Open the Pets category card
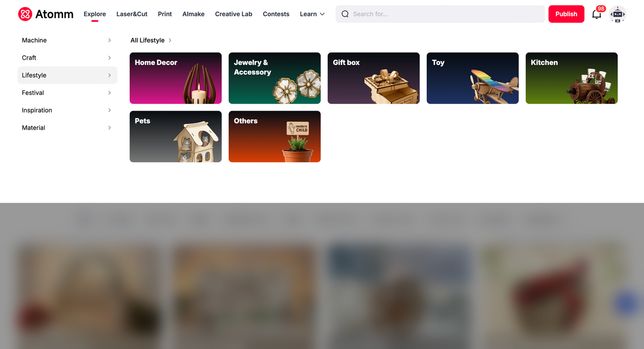This screenshot has width=644, height=349. (176, 137)
